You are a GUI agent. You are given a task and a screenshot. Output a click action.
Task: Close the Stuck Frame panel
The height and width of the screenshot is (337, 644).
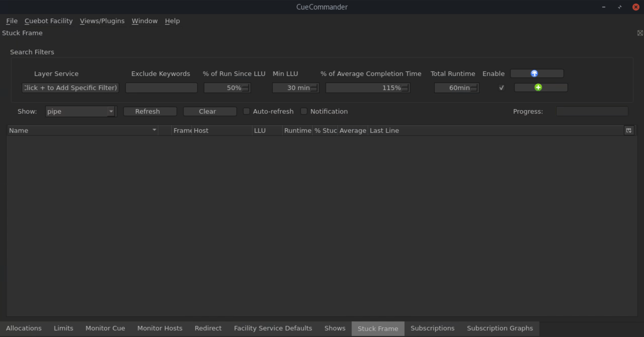point(640,33)
